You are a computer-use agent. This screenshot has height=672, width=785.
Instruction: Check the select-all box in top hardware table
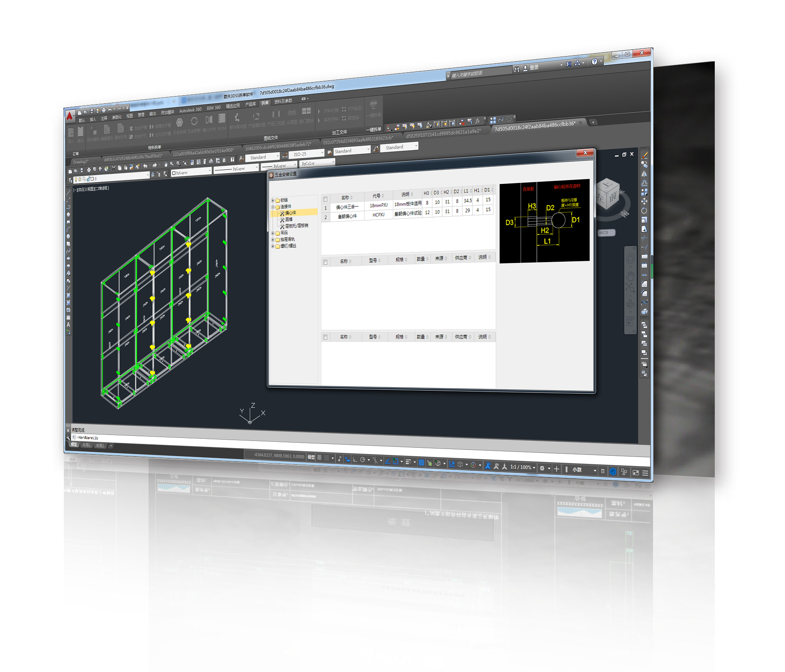click(325, 199)
